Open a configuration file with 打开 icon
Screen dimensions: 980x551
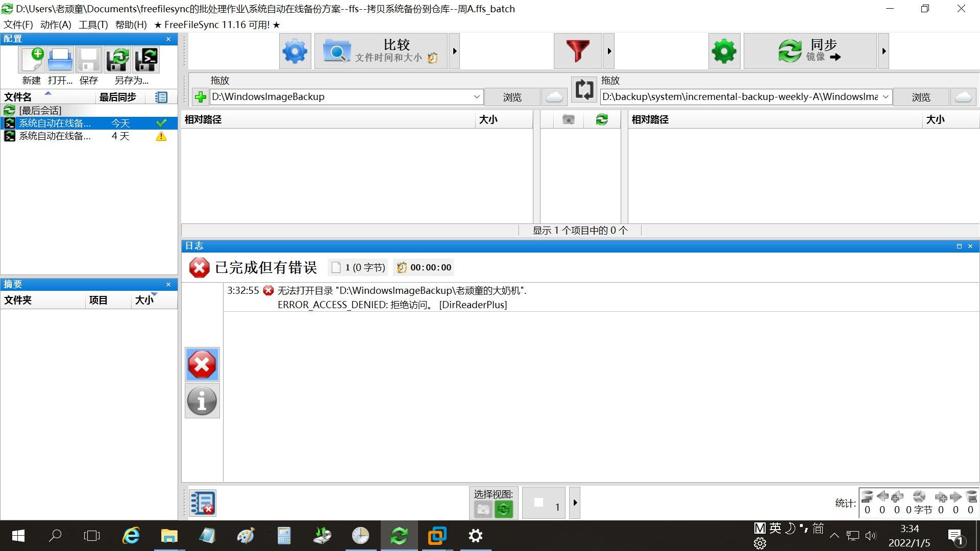pyautogui.click(x=60, y=60)
